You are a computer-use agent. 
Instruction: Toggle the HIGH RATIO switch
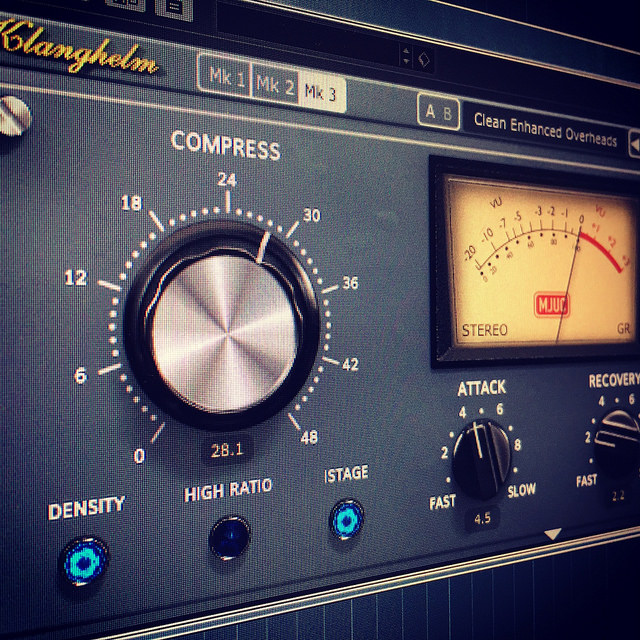(x=229, y=538)
